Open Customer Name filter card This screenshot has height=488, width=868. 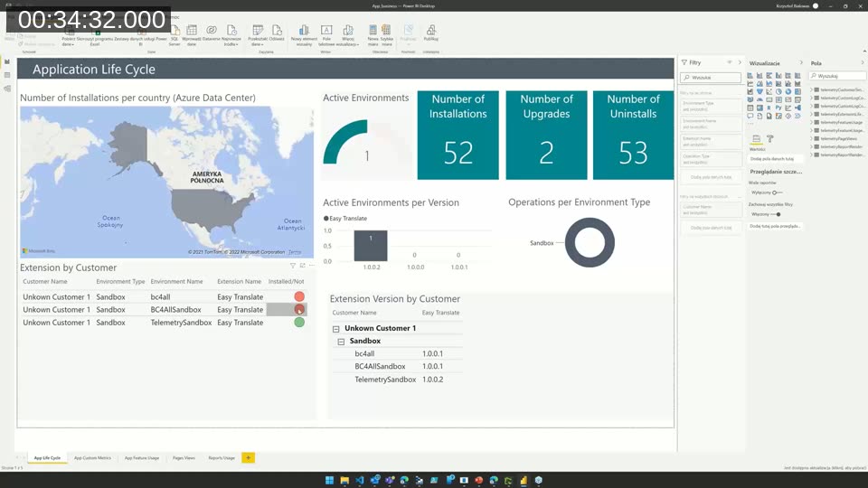tap(711, 209)
